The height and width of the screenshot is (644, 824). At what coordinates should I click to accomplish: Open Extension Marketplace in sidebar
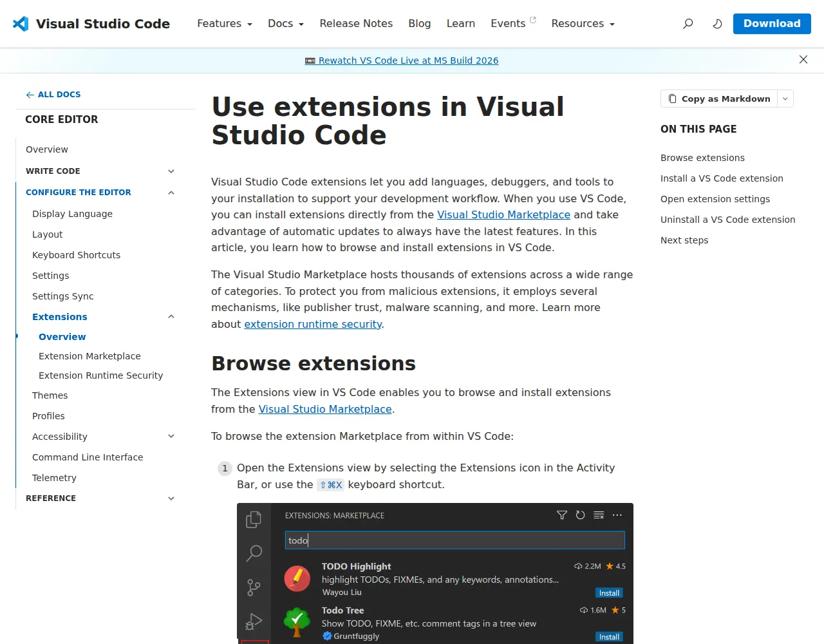[89, 356]
